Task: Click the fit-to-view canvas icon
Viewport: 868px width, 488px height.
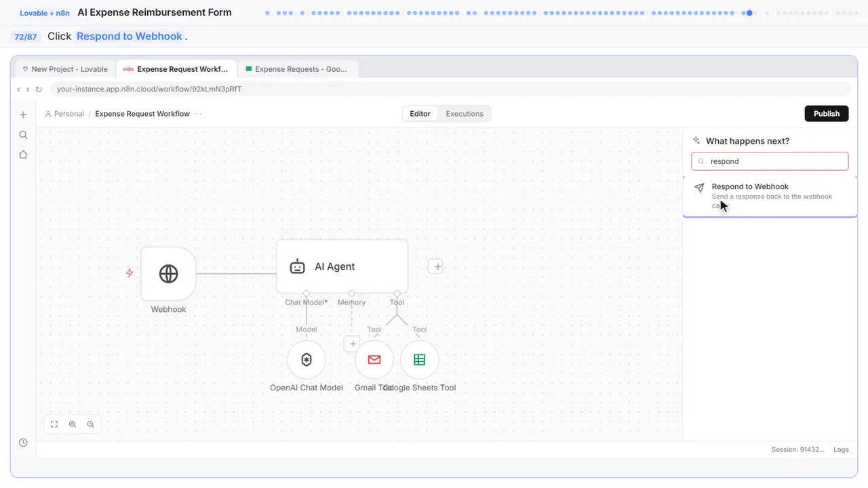Action: [54, 424]
